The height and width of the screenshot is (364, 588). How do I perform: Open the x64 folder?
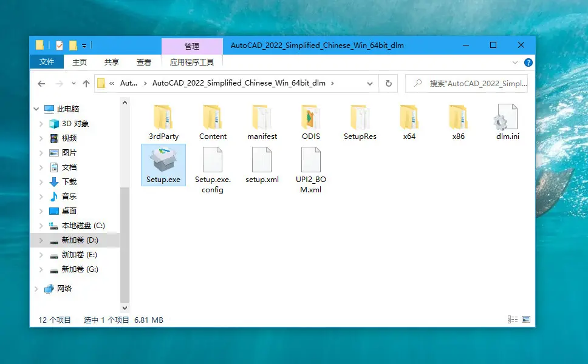click(x=409, y=123)
